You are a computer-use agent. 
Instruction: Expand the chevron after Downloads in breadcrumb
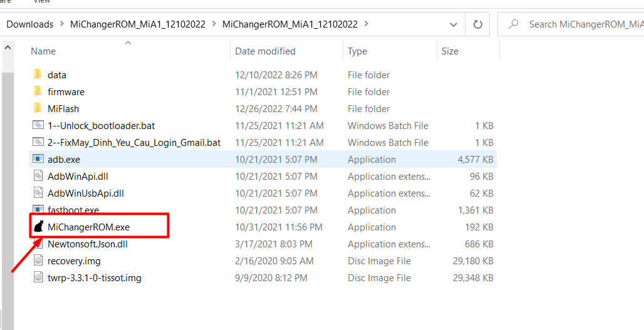coord(62,24)
